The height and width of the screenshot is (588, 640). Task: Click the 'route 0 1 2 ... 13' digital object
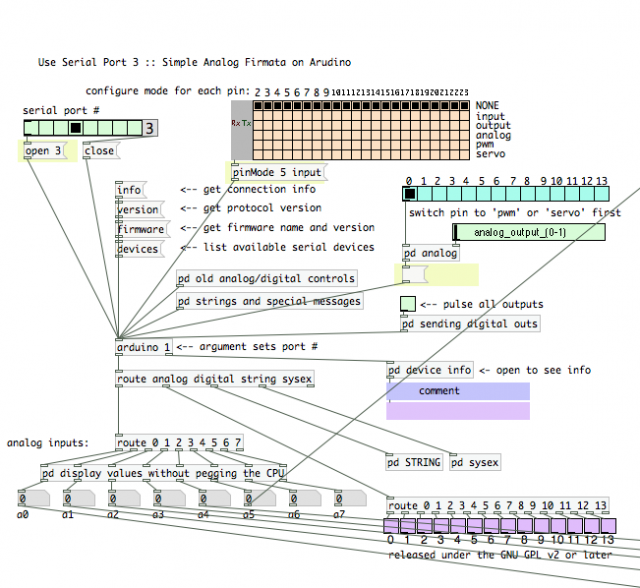click(x=498, y=506)
